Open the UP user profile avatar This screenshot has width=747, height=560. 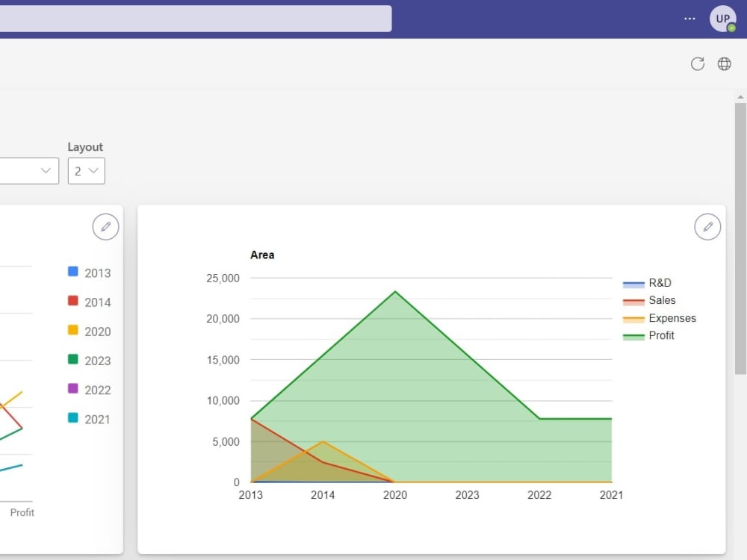tap(722, 19)
